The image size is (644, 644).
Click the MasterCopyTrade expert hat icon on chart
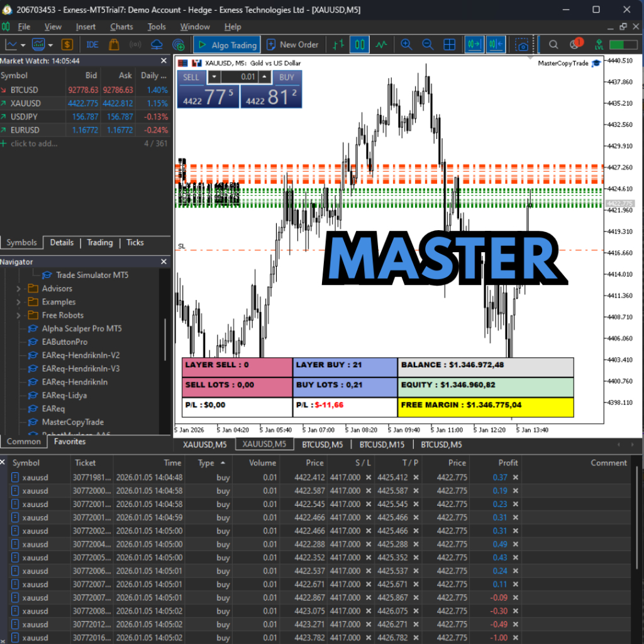(x=596, y=63)
